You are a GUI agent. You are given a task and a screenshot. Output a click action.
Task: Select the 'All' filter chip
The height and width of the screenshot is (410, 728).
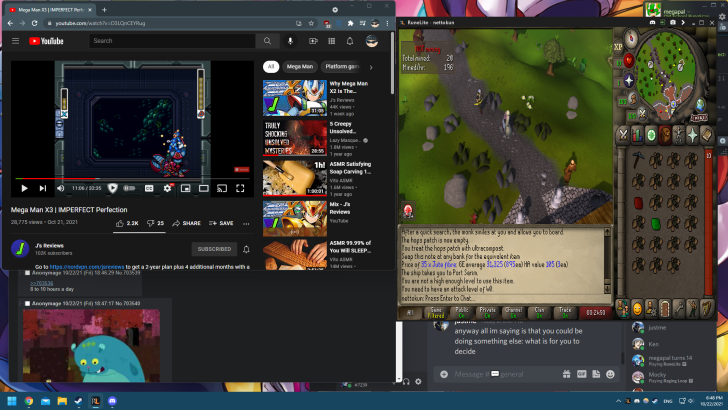point(271,67)
